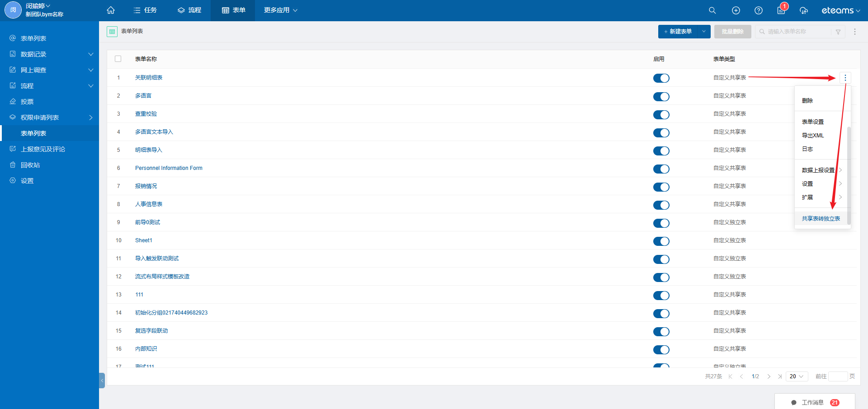This screenshot has height=409, width=868.
Task: Go to the next page arrow
Action: click(x=769, y=376)
